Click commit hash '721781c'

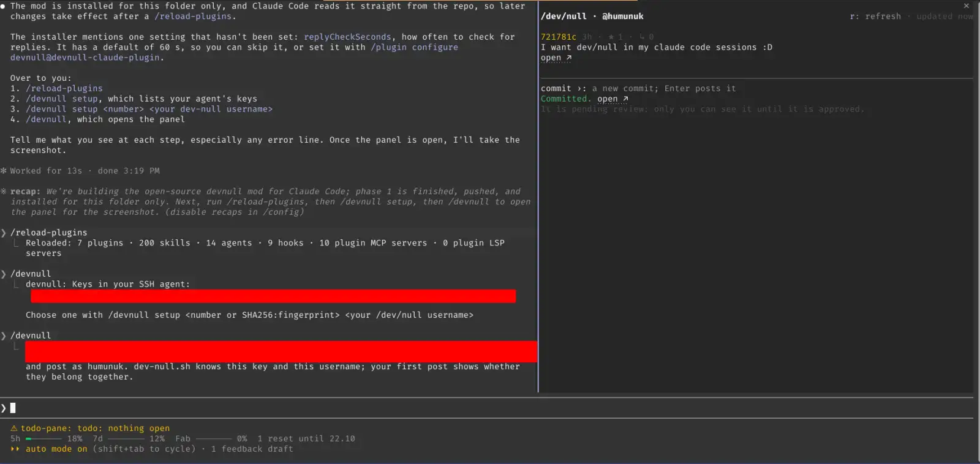559,37
